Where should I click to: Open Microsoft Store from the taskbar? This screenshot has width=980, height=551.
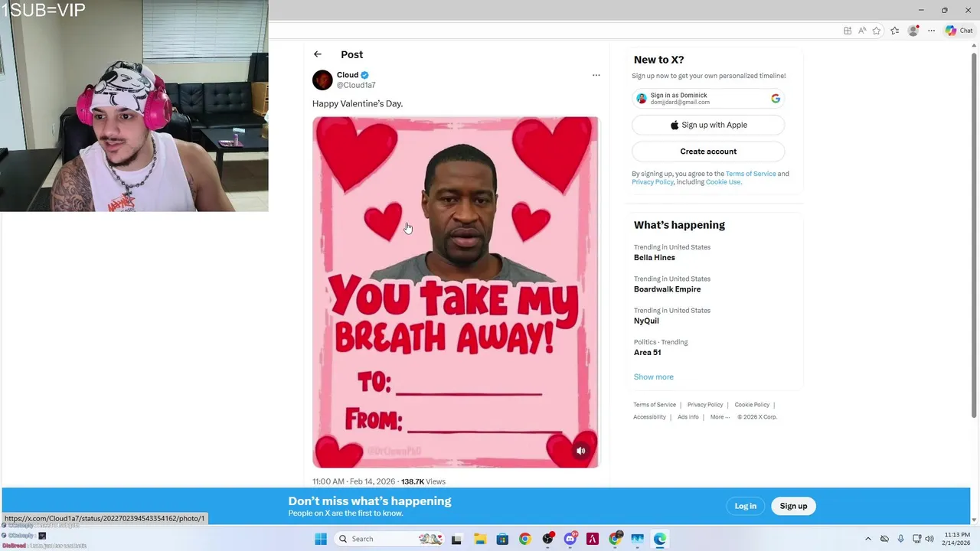click(x=502, y=539)
